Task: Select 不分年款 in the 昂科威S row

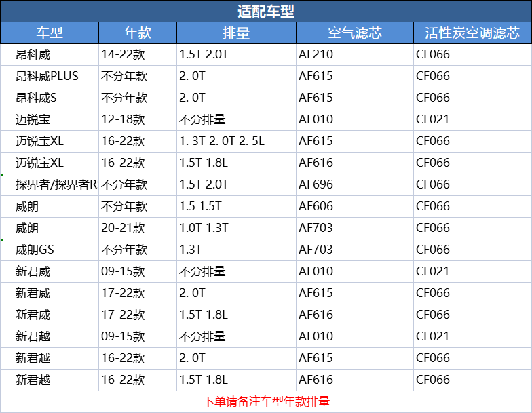Action: (138, 98)
